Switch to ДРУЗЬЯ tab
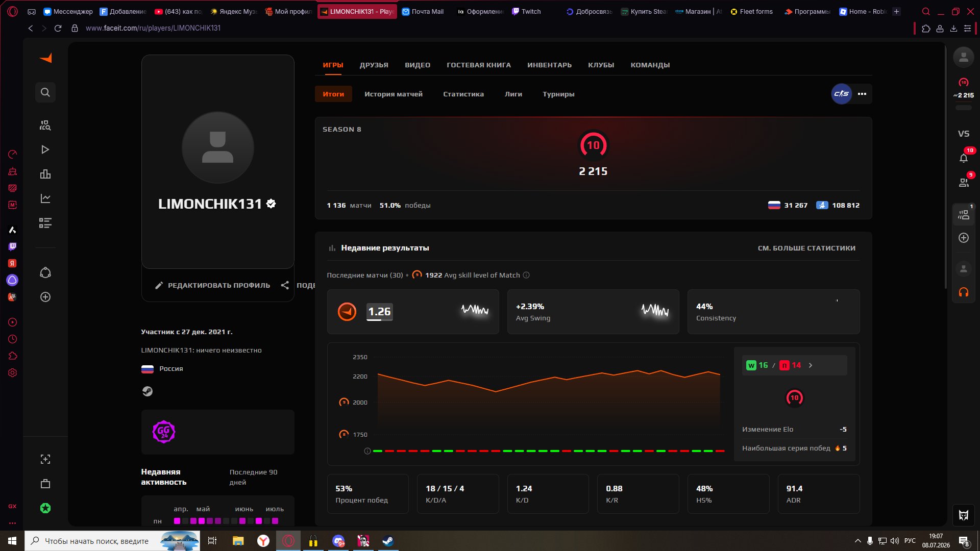This screenshot has height=551, width=980. click(x=374, y=65)
